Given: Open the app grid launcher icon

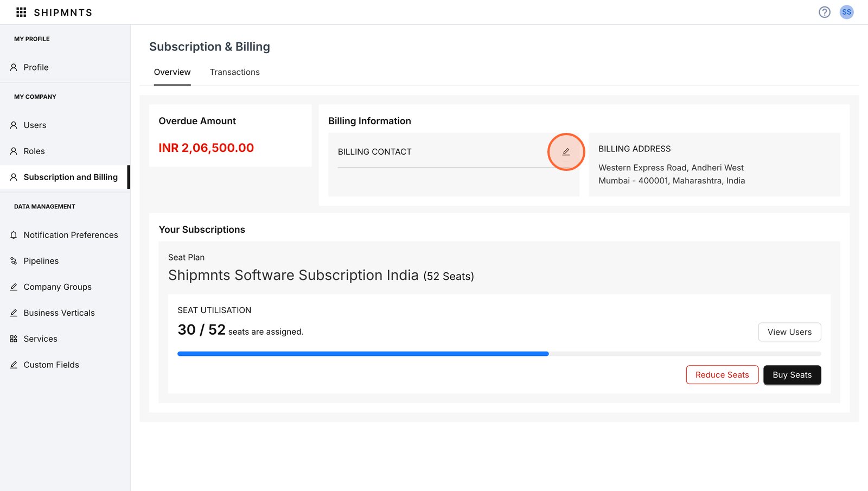Looking at the screenshot, I should (21, 12).
